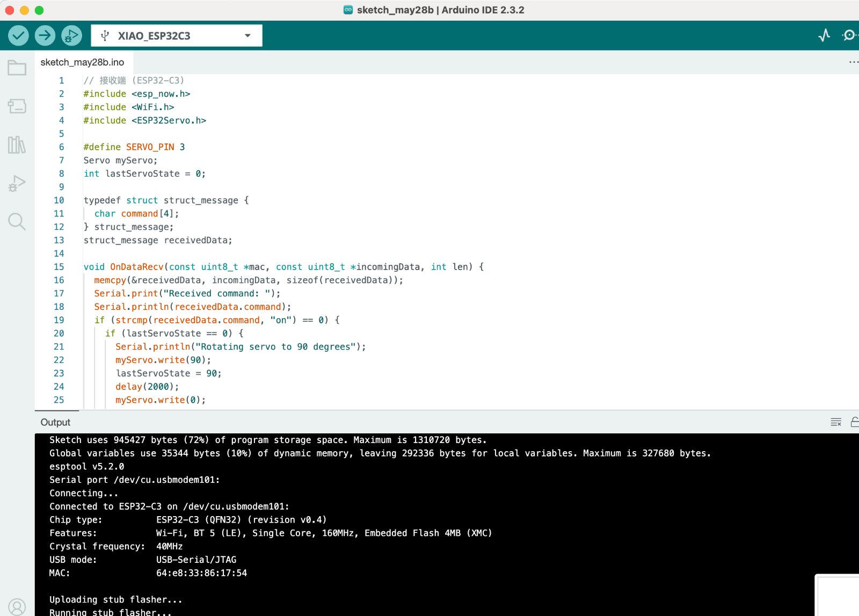Open the Search sidebar panel
The height and width of the screenshot is (616, 859).
click(x=17, y=221)
